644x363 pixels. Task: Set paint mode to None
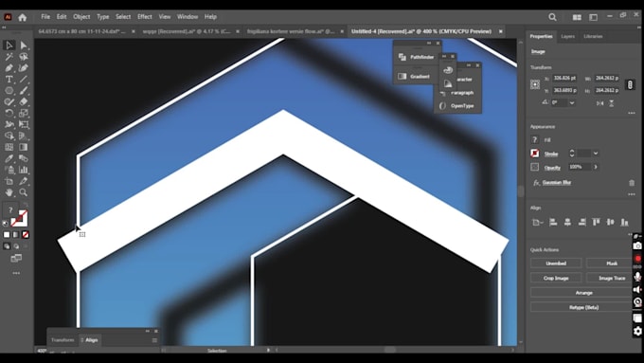click(x=25, y=235)
